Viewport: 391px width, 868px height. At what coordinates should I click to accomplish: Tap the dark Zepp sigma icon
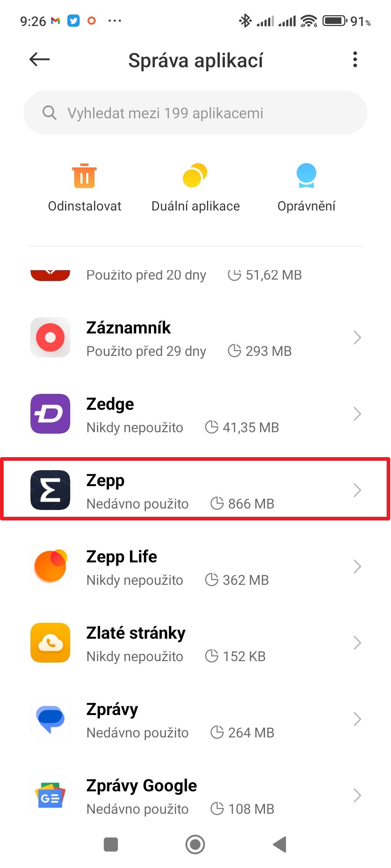50,490
